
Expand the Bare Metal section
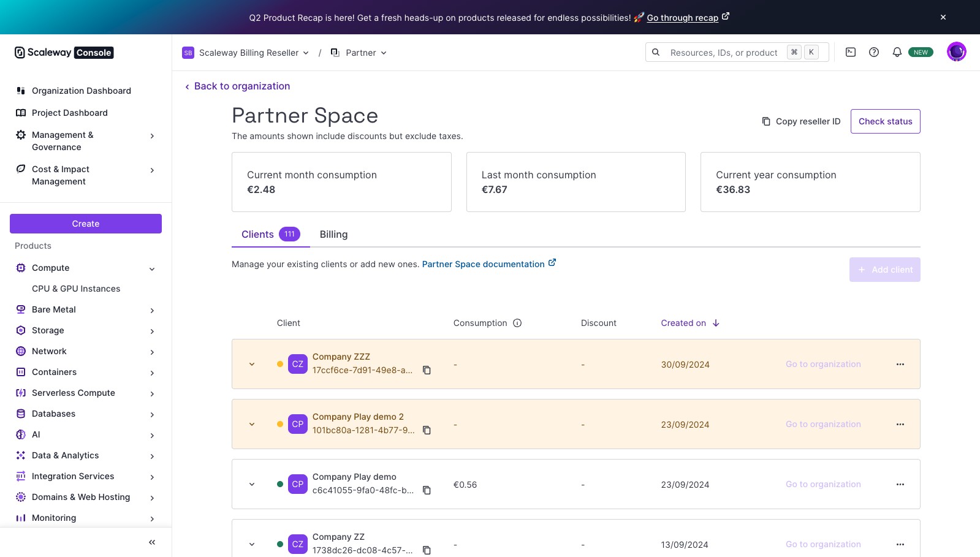152,311
